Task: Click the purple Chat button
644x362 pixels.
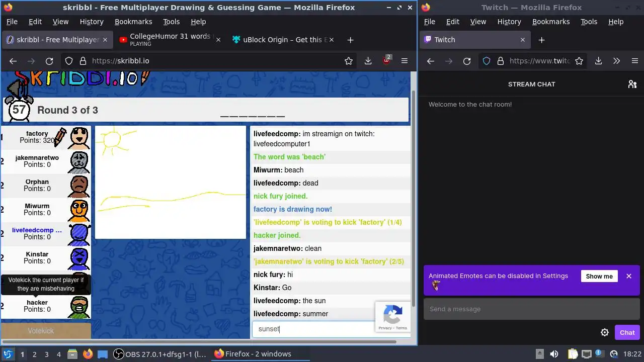Action: 627,332
